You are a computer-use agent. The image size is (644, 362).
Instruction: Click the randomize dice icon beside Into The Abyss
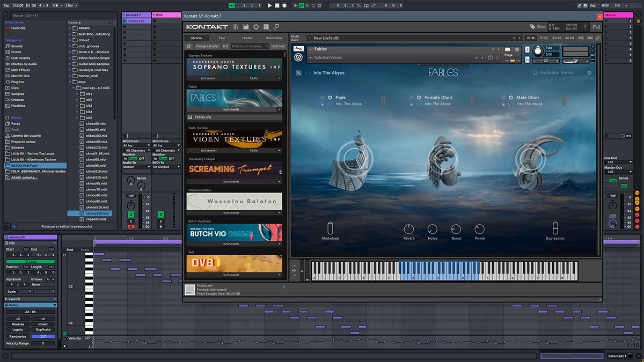click(x=299, y=73)
